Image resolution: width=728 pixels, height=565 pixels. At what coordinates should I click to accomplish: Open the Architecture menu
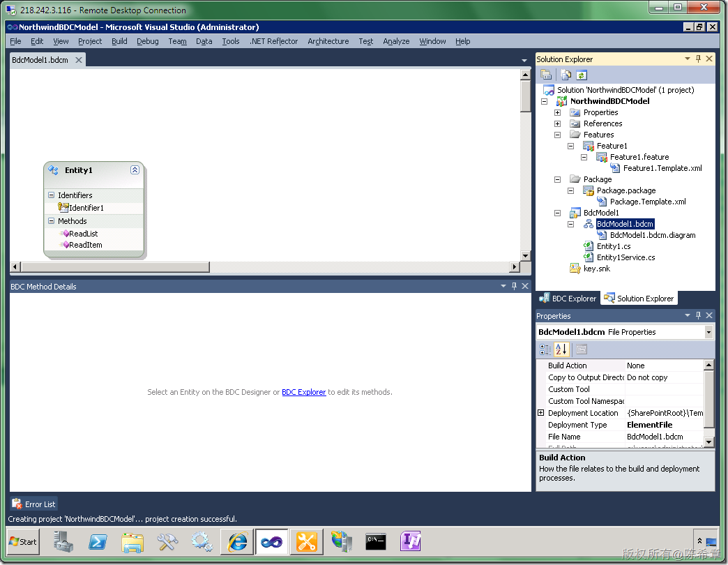tap(328, 41)
